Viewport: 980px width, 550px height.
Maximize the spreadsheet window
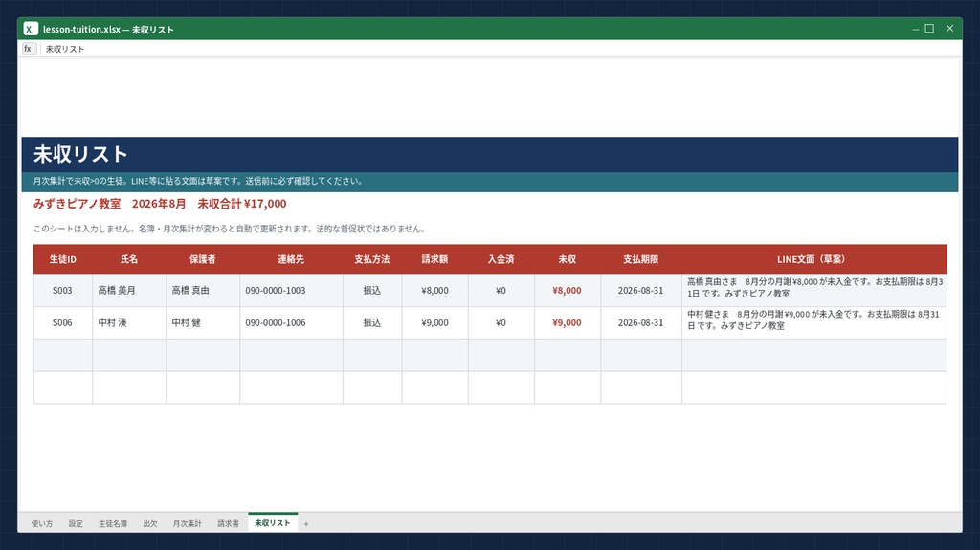pos(929,29)
